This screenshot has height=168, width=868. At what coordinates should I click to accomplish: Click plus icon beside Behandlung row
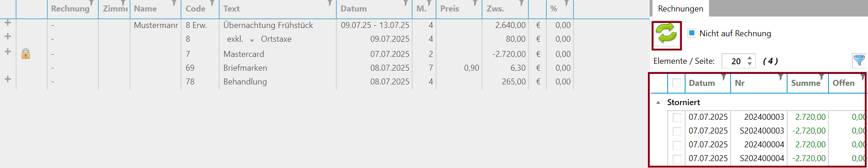[7, 79]
